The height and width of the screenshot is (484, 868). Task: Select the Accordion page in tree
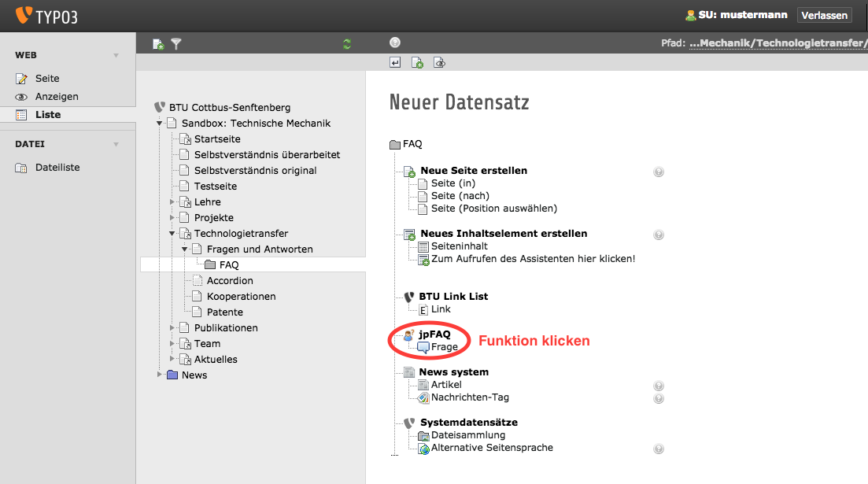230,281
